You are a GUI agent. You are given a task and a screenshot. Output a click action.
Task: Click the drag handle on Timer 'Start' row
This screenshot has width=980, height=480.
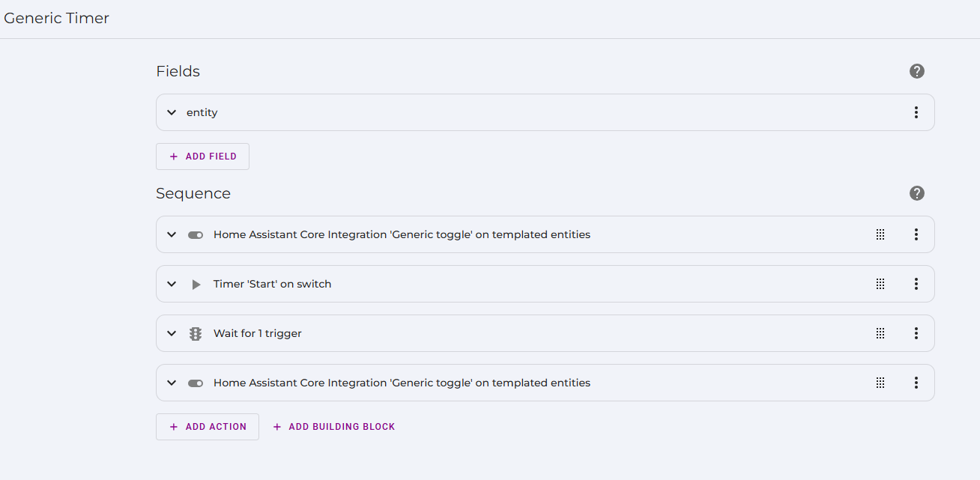pos(880,284)
